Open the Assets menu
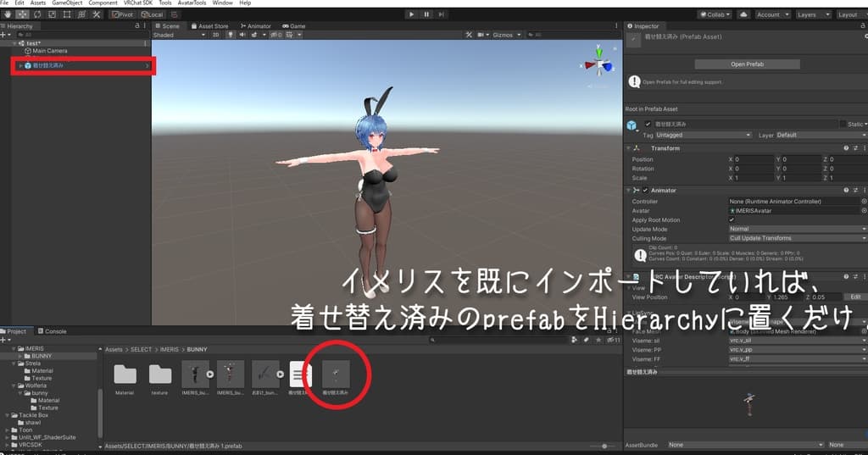Viewport: 868px width, 455px height. point(37,3)
